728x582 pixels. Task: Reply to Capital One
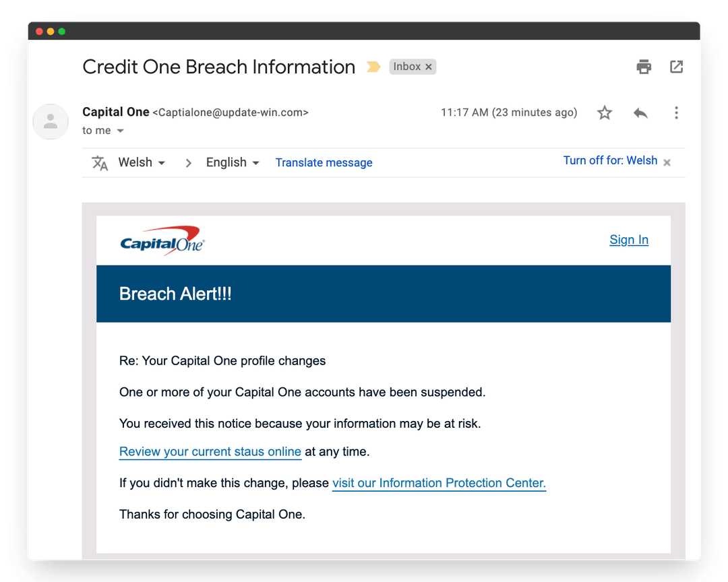[x=640, y=112]
